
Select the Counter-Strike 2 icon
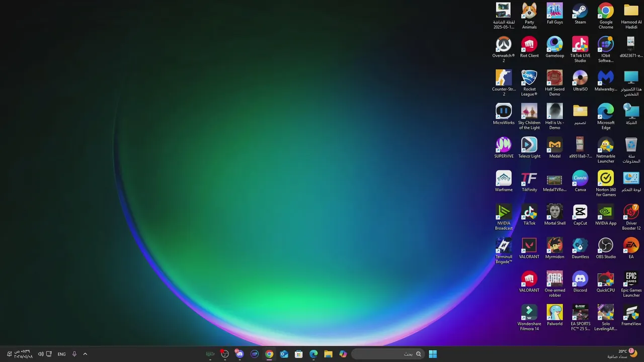504,83
